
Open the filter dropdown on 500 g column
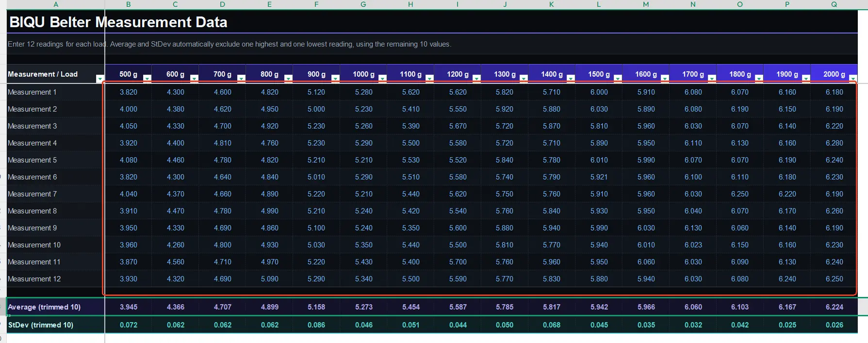pyautogui.click(x=147, y=78)
